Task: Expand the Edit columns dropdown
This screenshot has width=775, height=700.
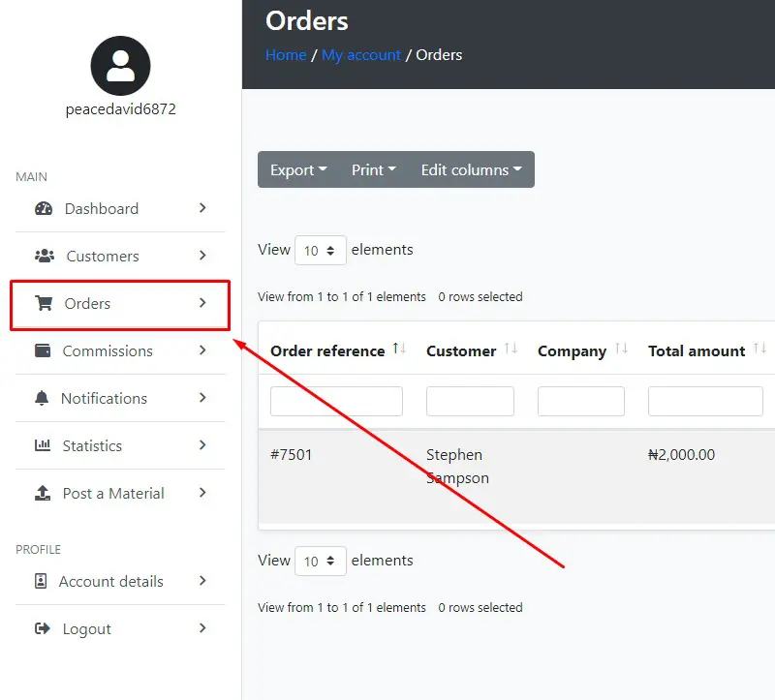Action: [x=471, y=169]
